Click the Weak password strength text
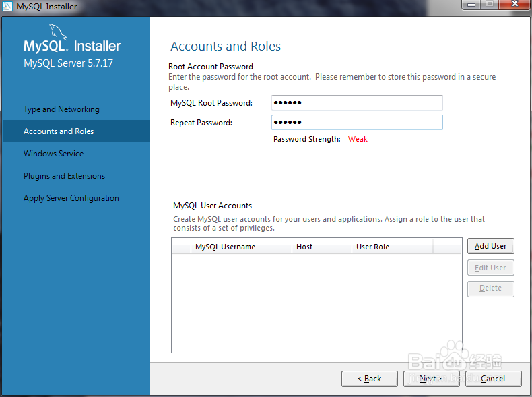 358,139
